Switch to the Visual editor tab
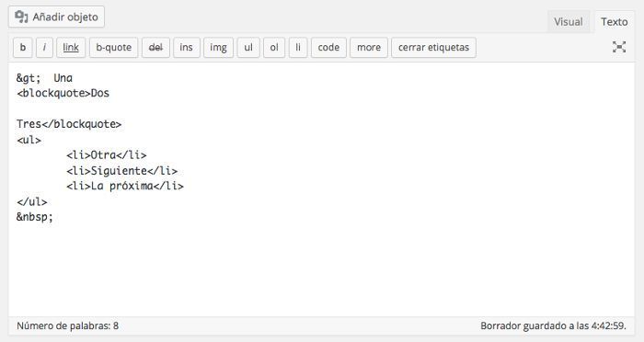The width and height of the screenshot is (644, 342). click(x=569, y=22)
